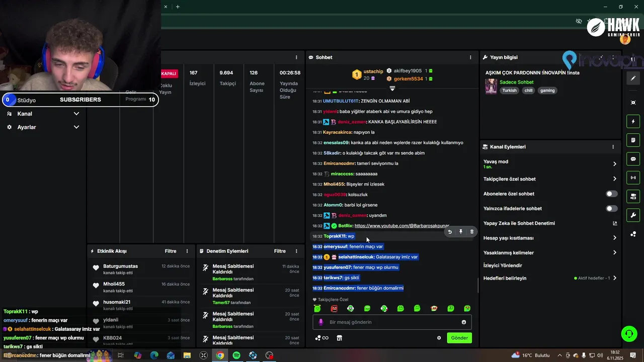Open Google Chrome from the taskbar
The height and width of the screenshot is (362, 644).
click(220, 355)
